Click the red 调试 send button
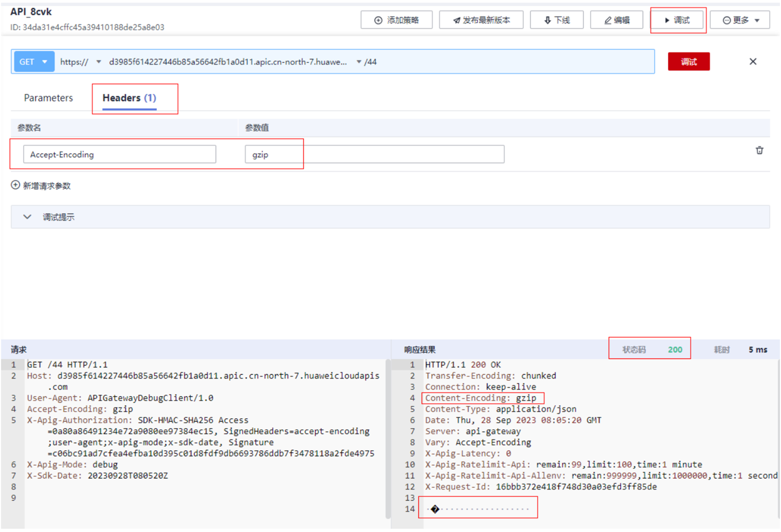This screenshot has width=781, height=532. [x=688, y=62]
